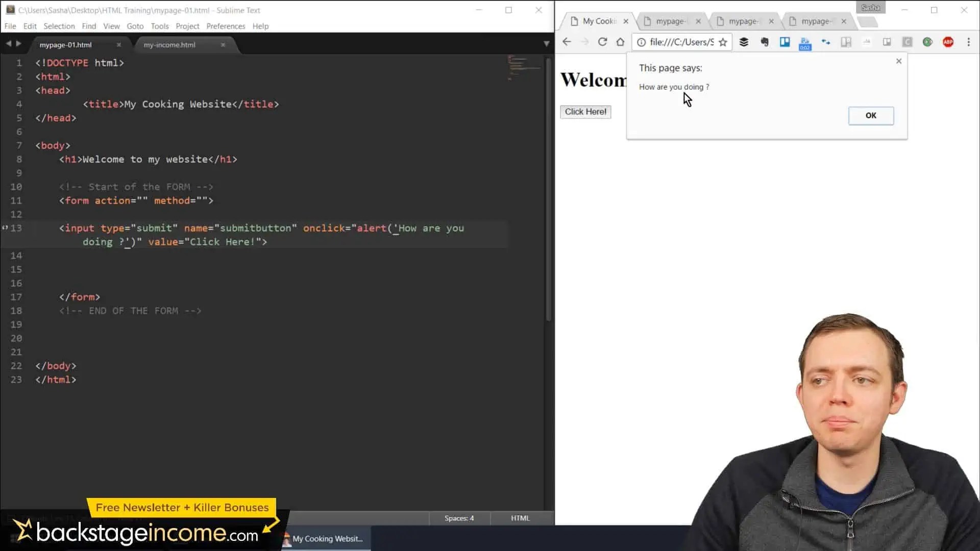Click the 'Click Here!' submit button
Viewport: 980px width, 551px height.
pyautogui.click(x=585, y=112)
